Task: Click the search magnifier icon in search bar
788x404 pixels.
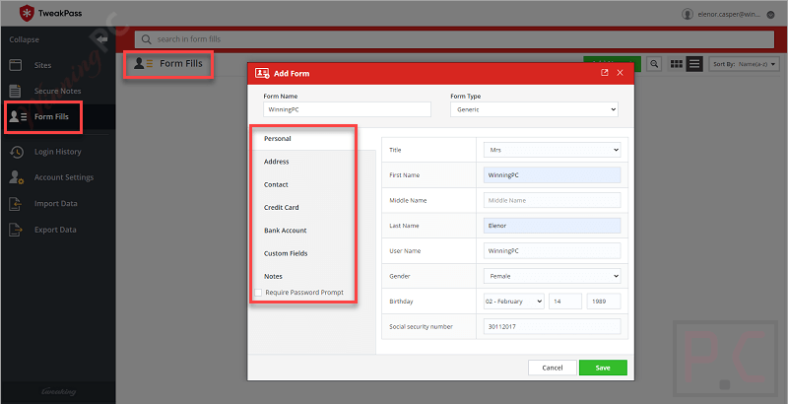Action: click(x=146, y=39)
